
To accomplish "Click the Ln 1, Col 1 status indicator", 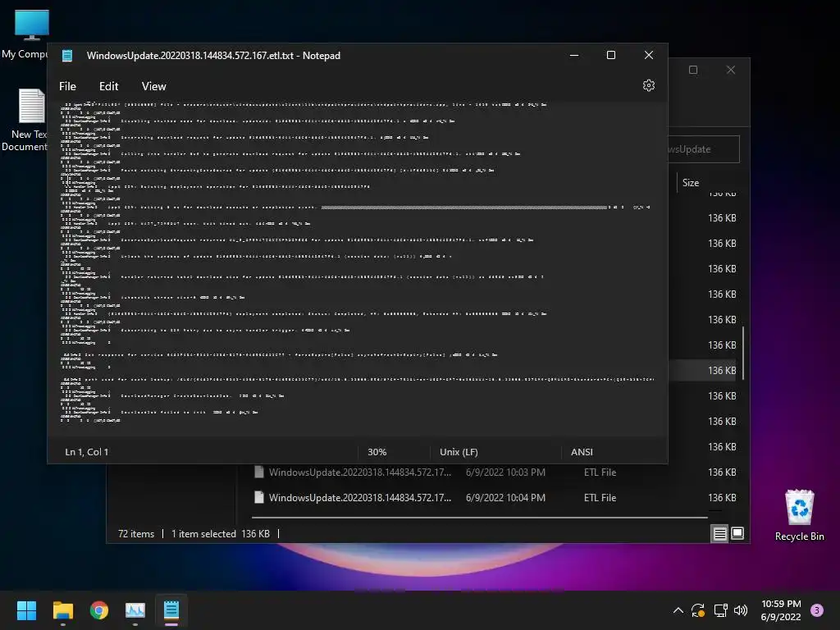I will tap(87, 452).
